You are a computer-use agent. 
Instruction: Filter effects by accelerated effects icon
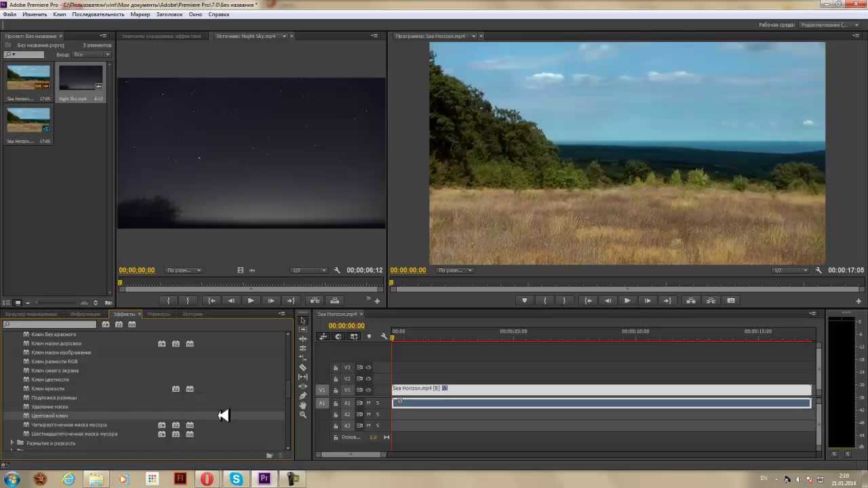[106, 325]
